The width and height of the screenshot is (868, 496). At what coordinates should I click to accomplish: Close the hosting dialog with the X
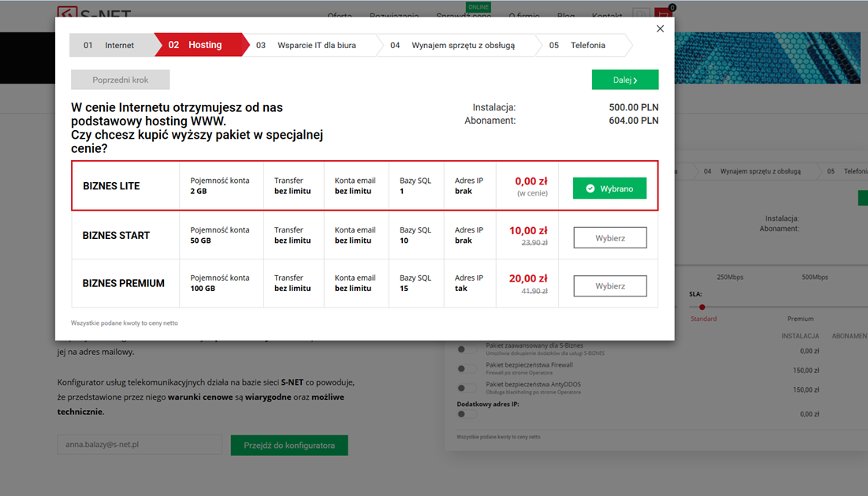(x=660, y=29)
